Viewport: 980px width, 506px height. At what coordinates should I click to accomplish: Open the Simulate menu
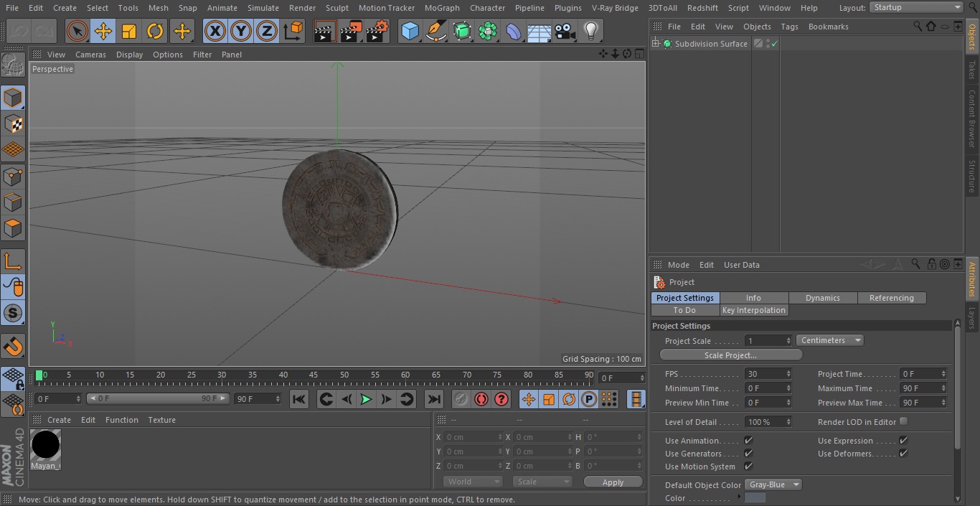click(x=263, y=8)
